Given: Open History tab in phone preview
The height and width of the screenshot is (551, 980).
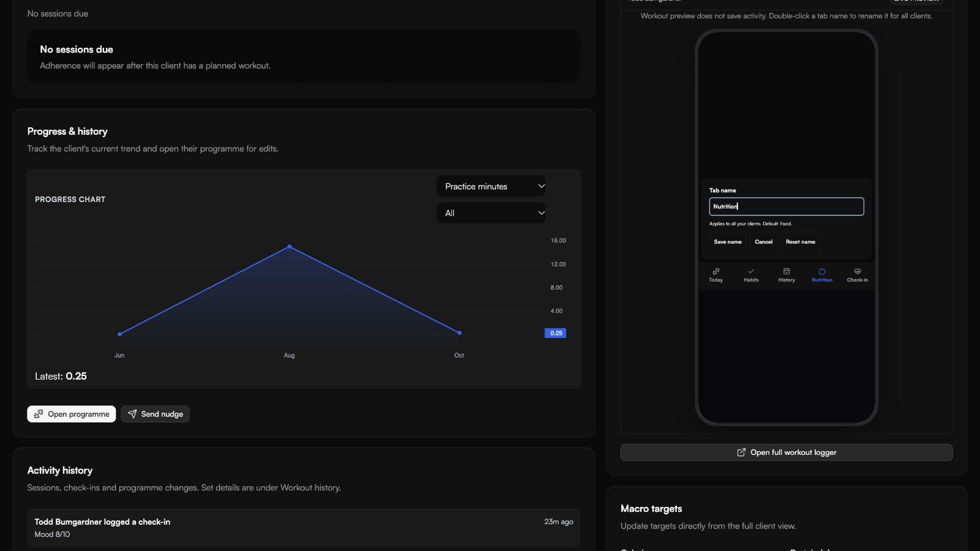Looking at the screenshot, I should pyautogui.click(x=786, y=275).
